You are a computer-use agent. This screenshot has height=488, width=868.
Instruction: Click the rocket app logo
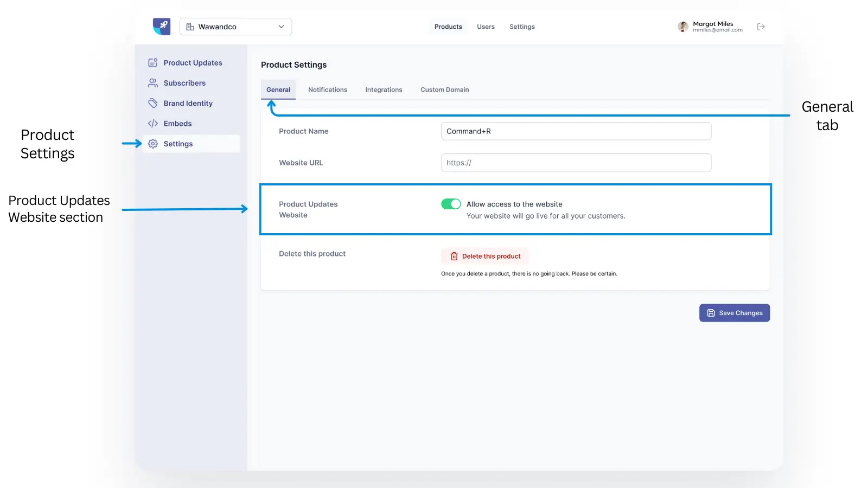[161, 26]
